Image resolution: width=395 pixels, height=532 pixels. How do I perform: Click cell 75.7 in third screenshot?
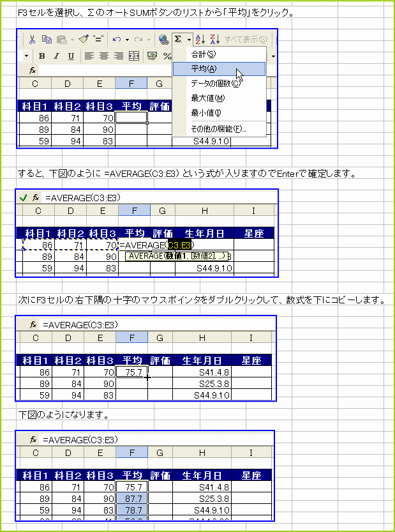[x=132, y=372]
